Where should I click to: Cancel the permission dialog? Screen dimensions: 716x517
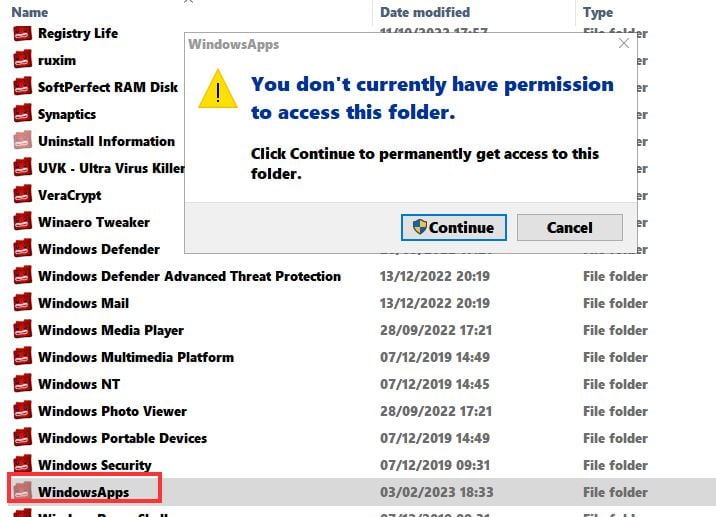point(569,227)
